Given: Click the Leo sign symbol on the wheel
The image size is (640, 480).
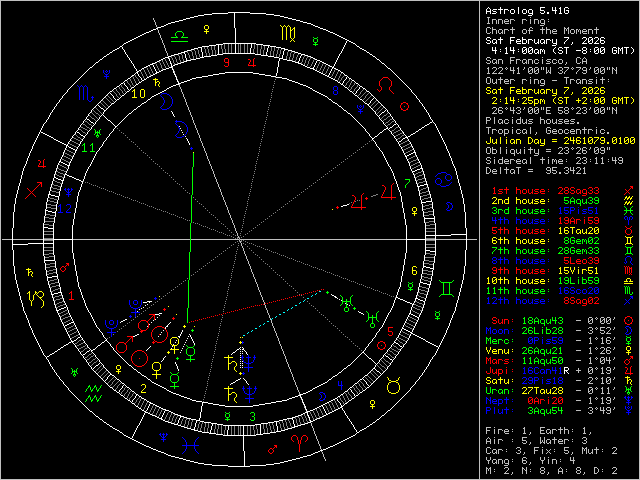Looking at the screenshot, I should point(385,86).
